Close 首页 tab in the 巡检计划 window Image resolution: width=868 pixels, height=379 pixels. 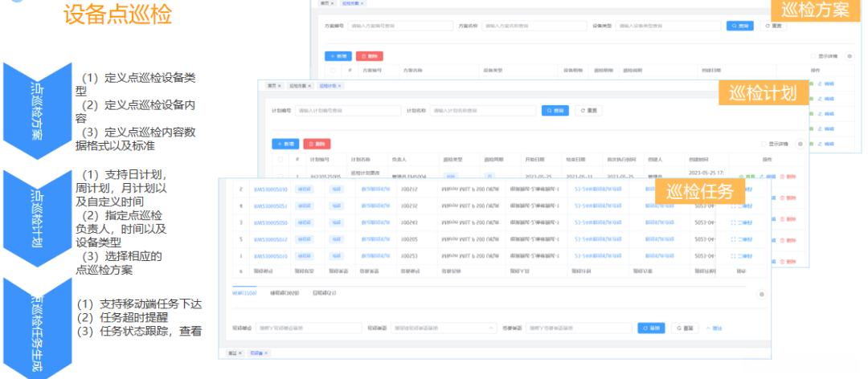279,86
